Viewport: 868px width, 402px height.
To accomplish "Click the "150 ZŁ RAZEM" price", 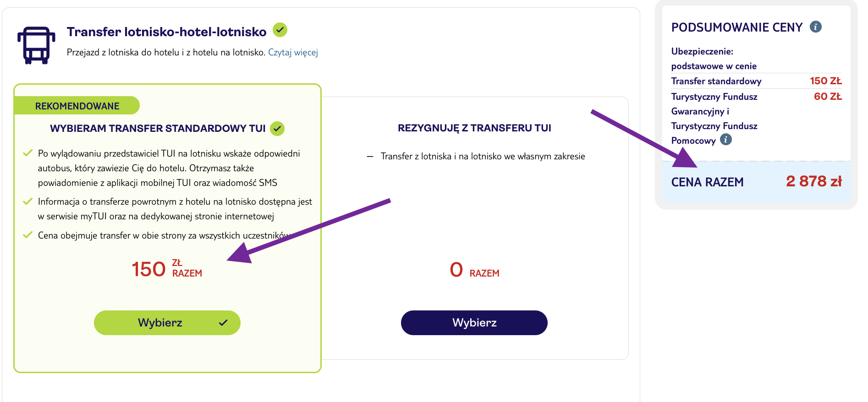I will (x=167, y=268).
